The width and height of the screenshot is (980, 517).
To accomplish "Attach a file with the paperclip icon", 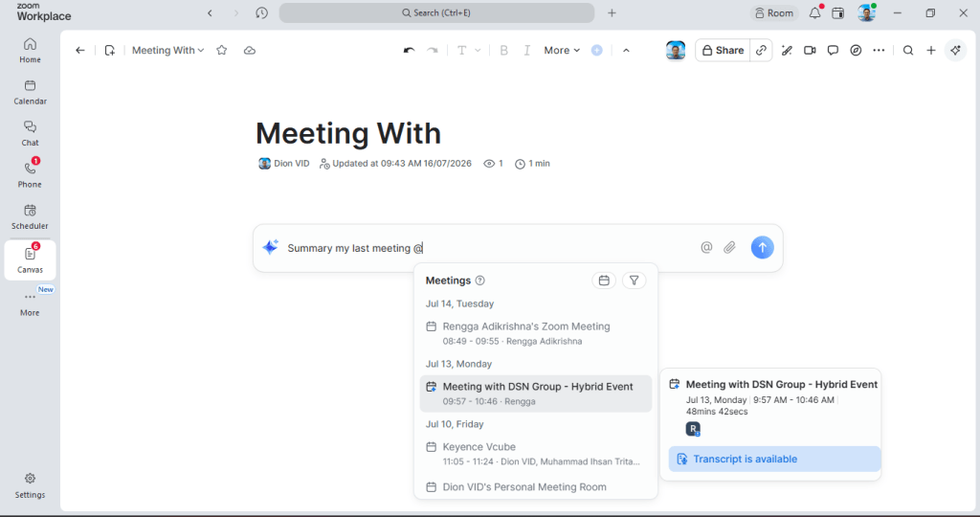I will [729, 248].
